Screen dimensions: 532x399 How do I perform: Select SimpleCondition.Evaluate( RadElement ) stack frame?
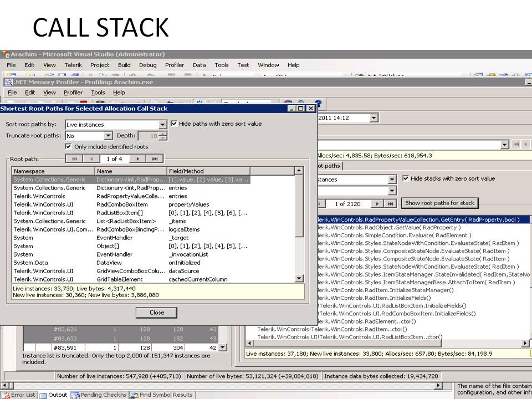point(394,236)
